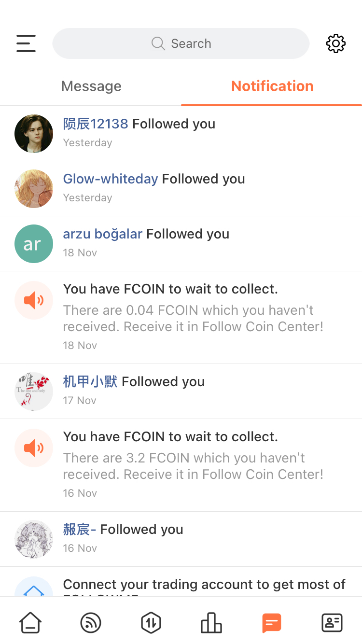The image size is (362, 644).
Task: Select the Notification tab
Action: click(272, 86)
